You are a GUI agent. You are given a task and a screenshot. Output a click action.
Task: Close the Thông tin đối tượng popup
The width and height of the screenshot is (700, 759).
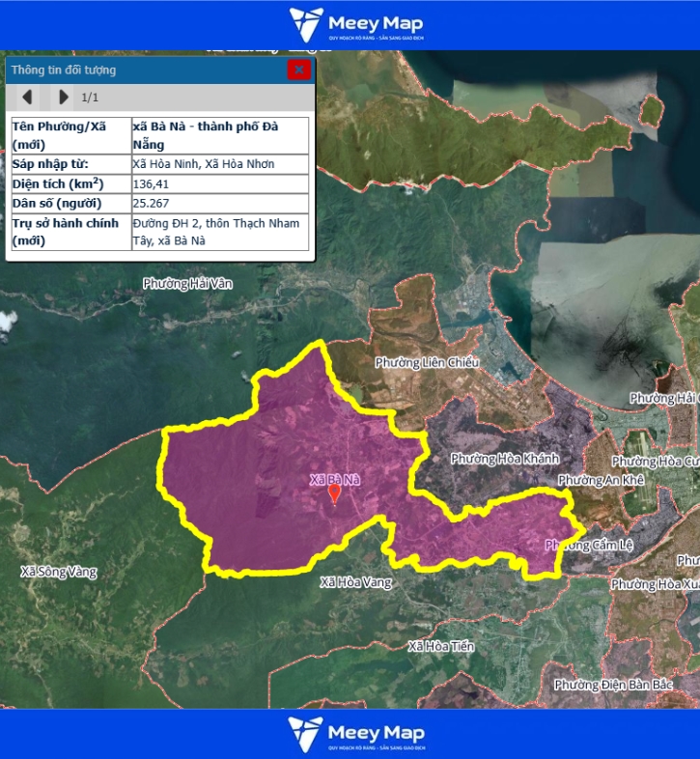299,70
